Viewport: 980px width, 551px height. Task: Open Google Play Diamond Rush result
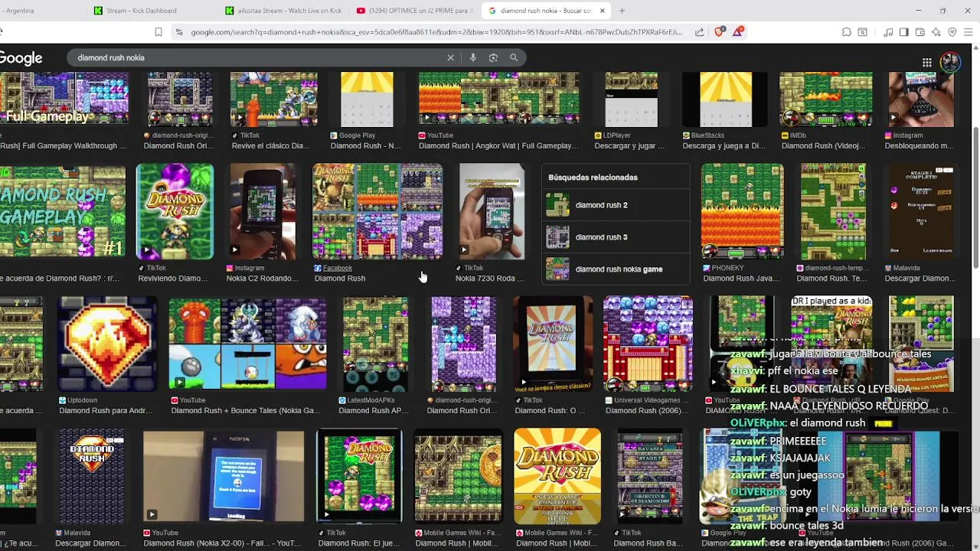click(x=367, y=99)
